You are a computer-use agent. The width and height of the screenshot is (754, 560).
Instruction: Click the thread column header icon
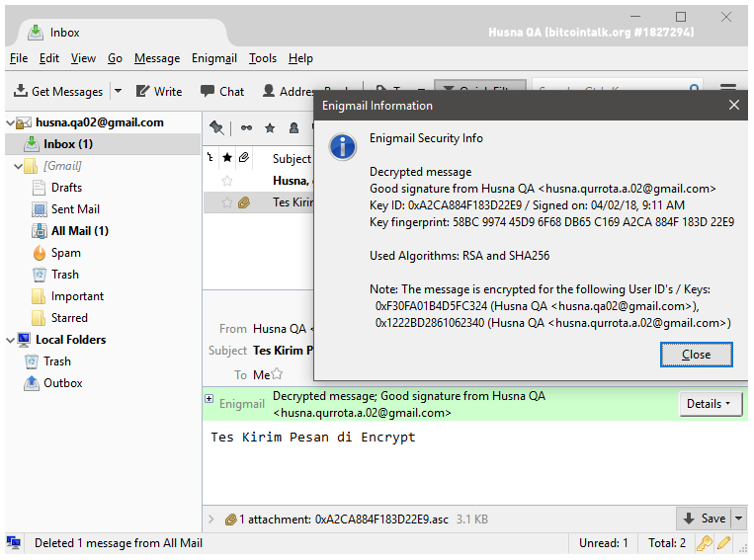coord(210,158)
